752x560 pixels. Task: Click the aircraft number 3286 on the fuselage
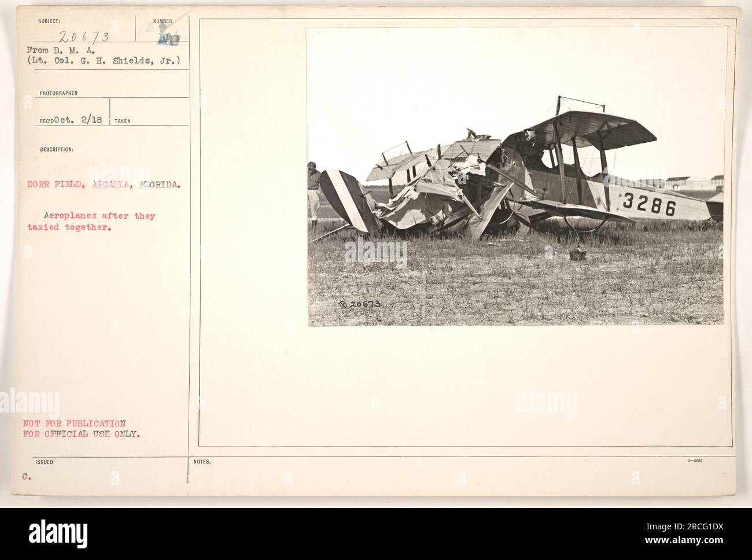coord(649,205)
